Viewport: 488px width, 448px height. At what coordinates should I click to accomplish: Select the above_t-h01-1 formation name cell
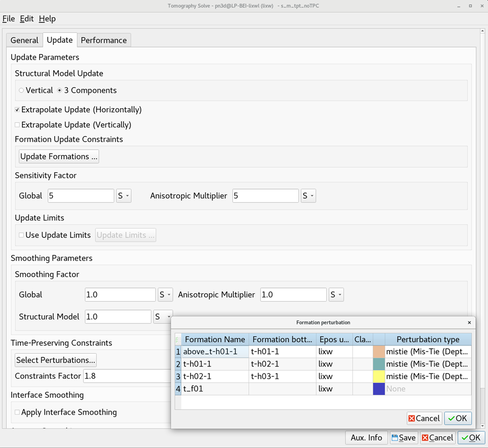pos(215,352)
